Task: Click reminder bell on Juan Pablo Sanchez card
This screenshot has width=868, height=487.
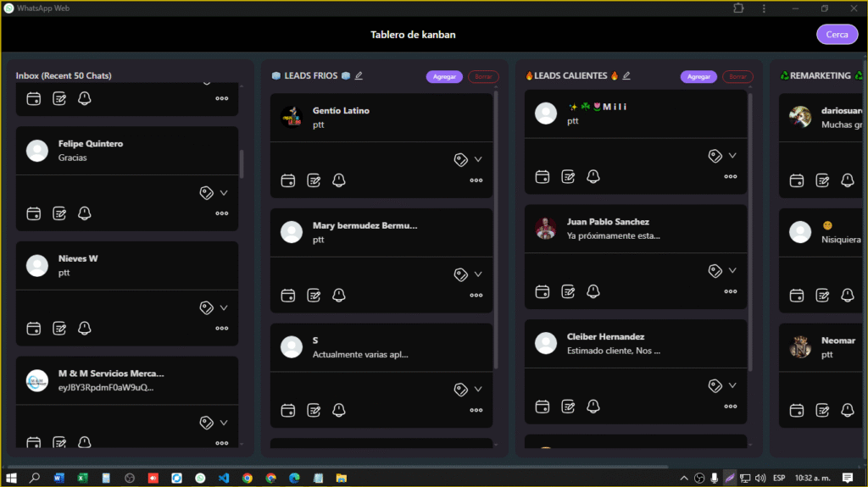Action: [593, 292]
